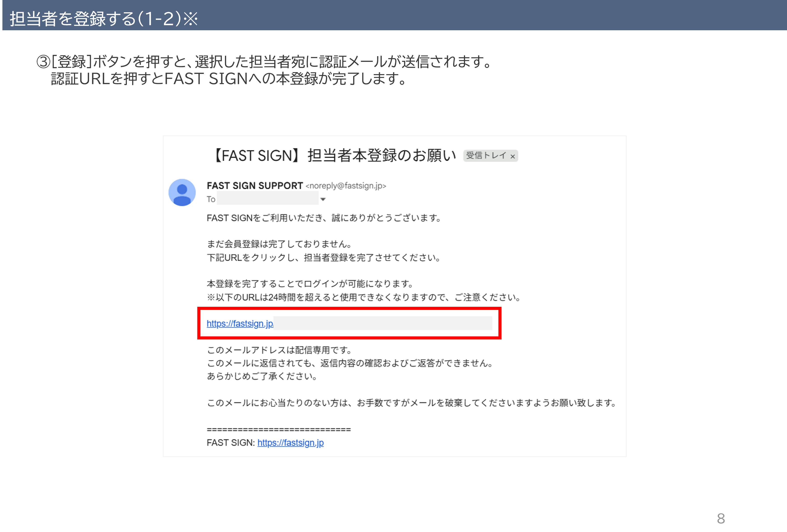
Task: Expand recipient details arrow next to To
Action: point(323,199)
